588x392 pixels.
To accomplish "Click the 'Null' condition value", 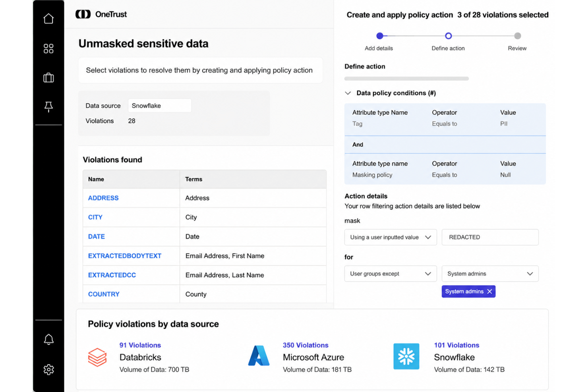I will point(505,175).
